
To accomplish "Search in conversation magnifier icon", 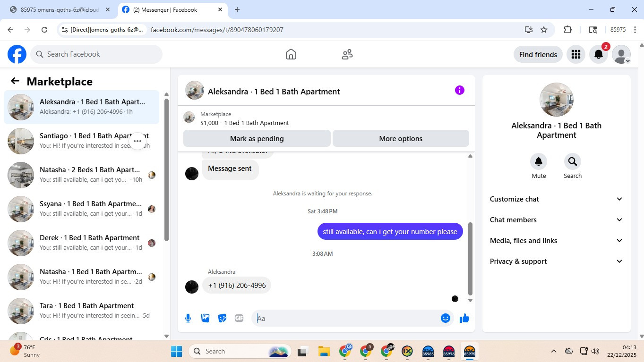I will pos(573,162).
